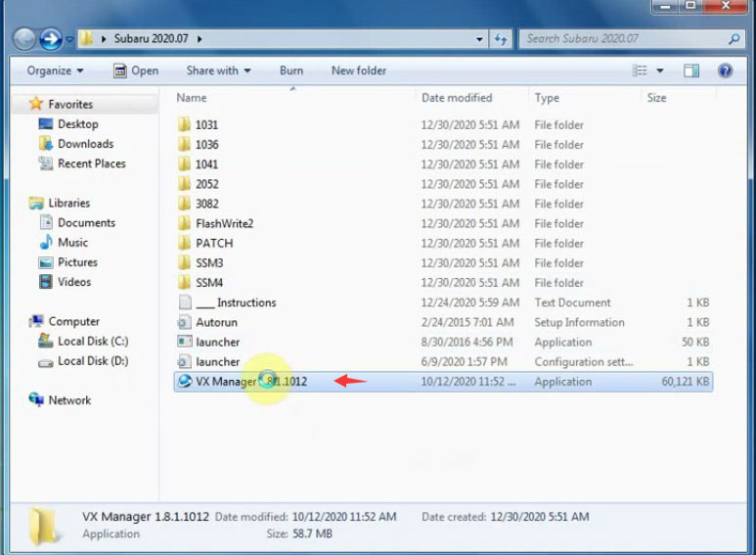This screenshot has width=756, height=555.
Task: Click the 1031 folder icon
Action: pos(184,124)
